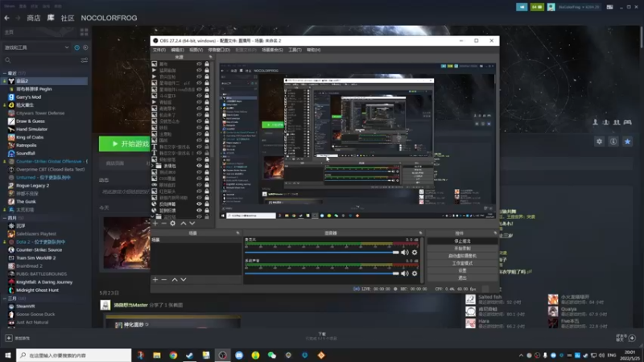
Task: Open OBS 编辑(E) menu
Action: (177, 50)
